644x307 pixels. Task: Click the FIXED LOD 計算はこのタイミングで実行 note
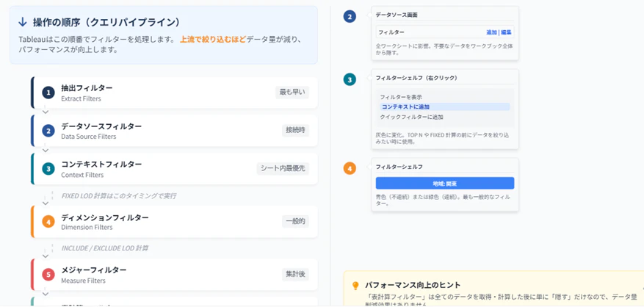(119, 196)
